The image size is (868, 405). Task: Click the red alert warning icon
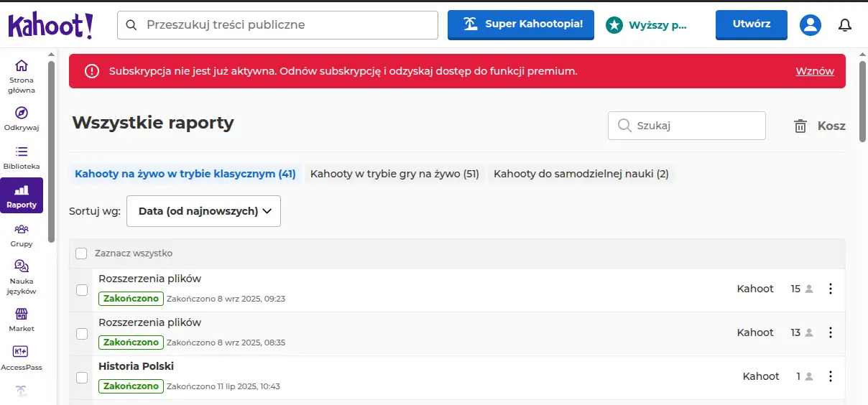[x=92, y=71]
